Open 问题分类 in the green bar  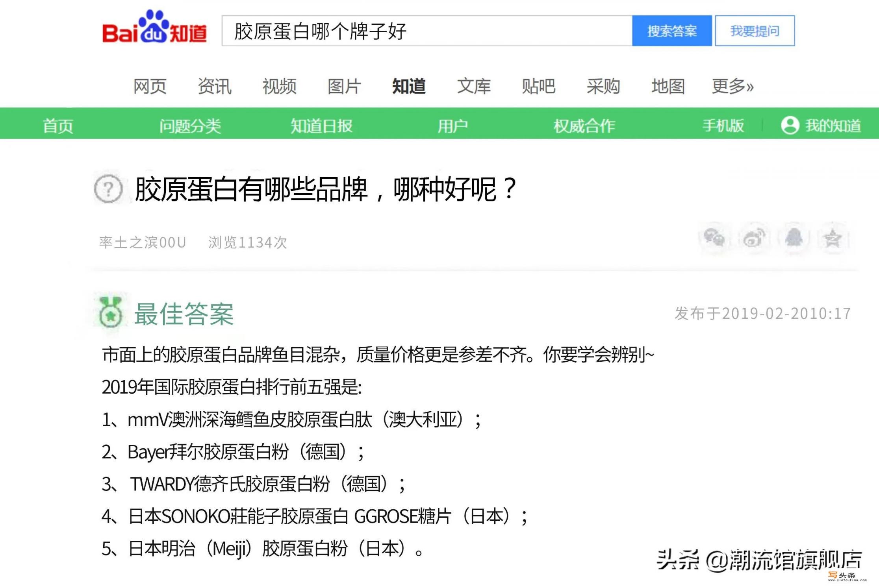click(190, 126)
